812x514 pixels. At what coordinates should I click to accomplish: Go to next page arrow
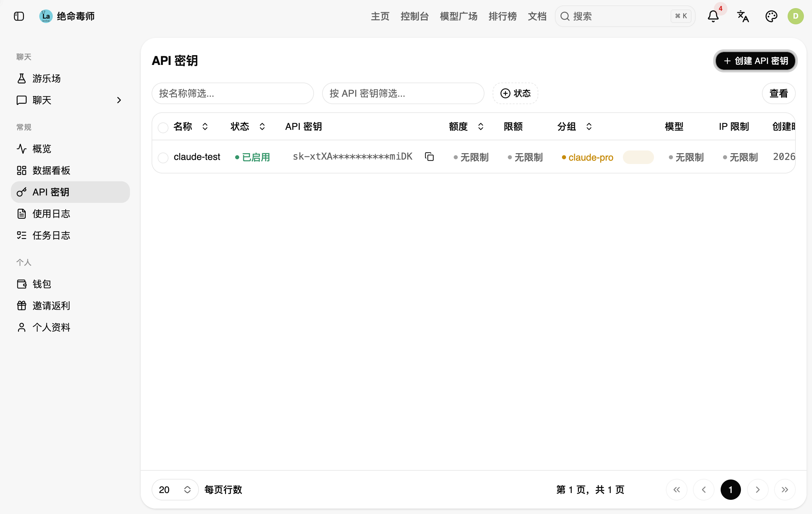(758, 490)
